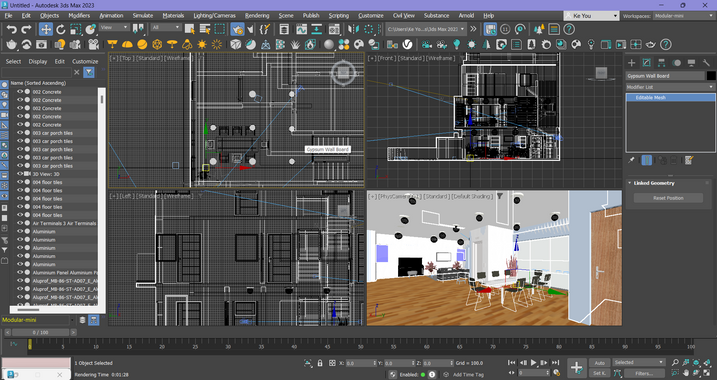Toggle the green Enabled indicator

click(x=423, y=375)
